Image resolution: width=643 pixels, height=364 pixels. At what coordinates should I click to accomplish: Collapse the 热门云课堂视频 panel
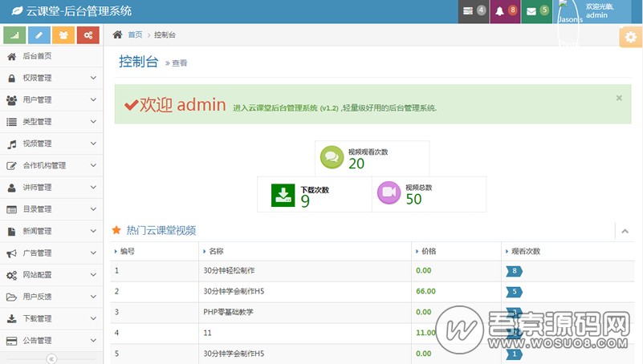[625, 231]
